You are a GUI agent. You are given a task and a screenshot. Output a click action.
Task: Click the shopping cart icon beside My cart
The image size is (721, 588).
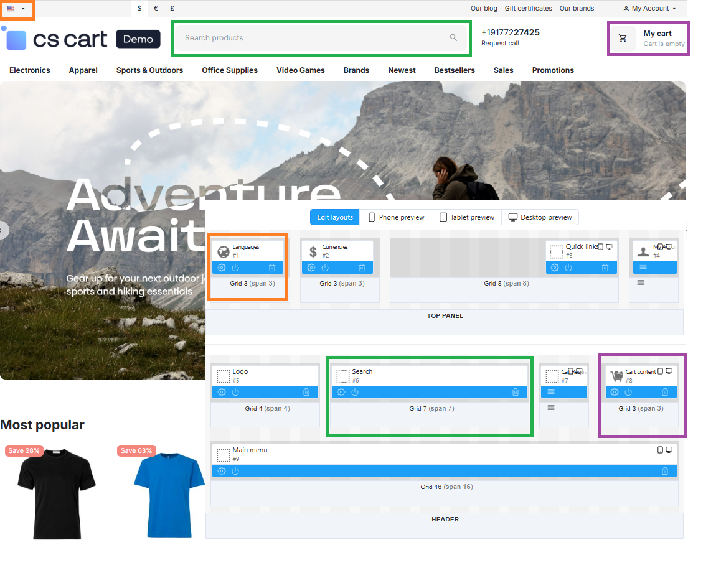(623, 39)
